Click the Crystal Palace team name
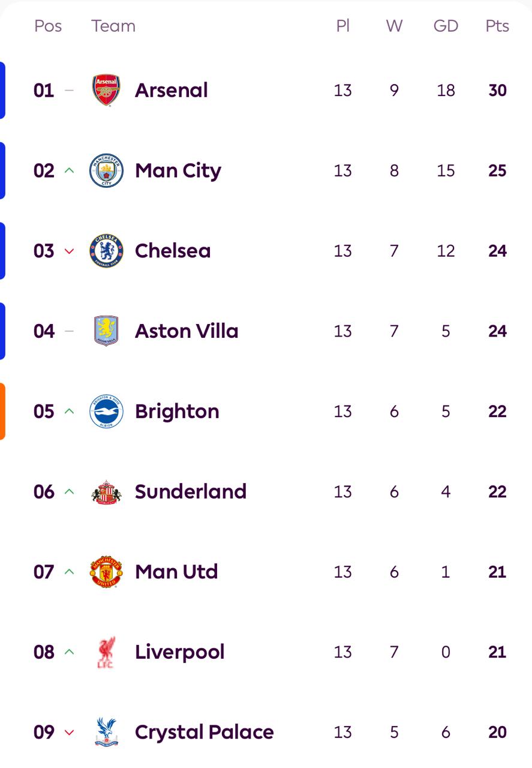The height and width of the screenshot is (768, 532). pyautogui.click(x=204, y=732)
